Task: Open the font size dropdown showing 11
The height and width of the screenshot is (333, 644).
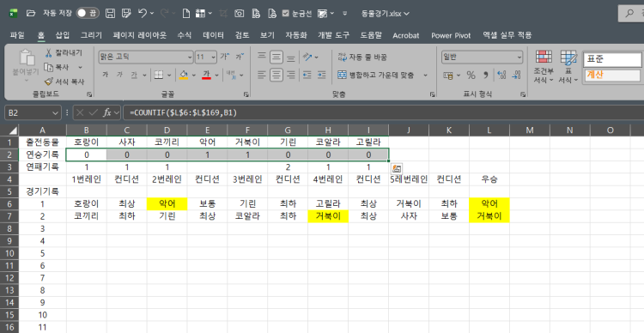Action: click(214, 58)
